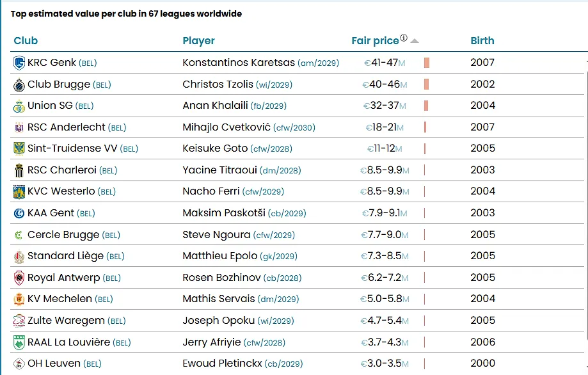Click the Club Brugge crest icon
This screenshot has height=375, width=588.
[19, 84]
